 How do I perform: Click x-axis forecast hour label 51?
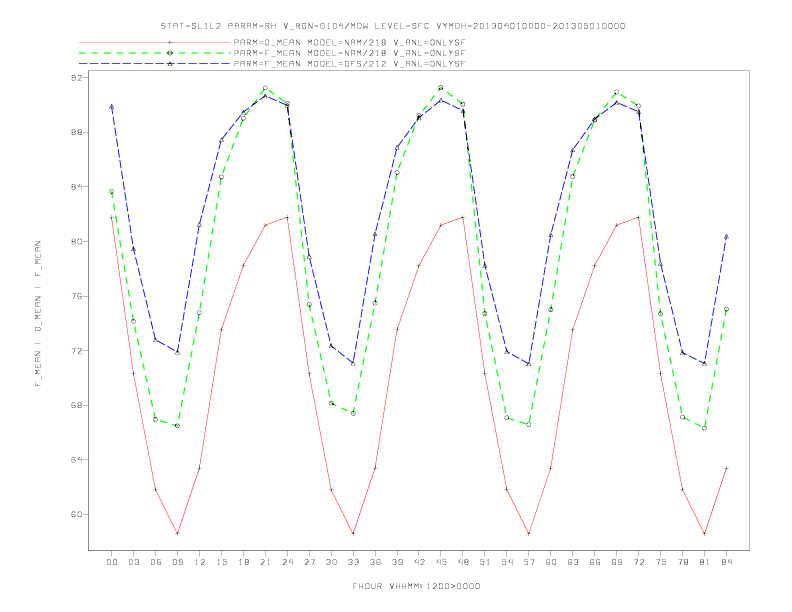coord(485,562)
